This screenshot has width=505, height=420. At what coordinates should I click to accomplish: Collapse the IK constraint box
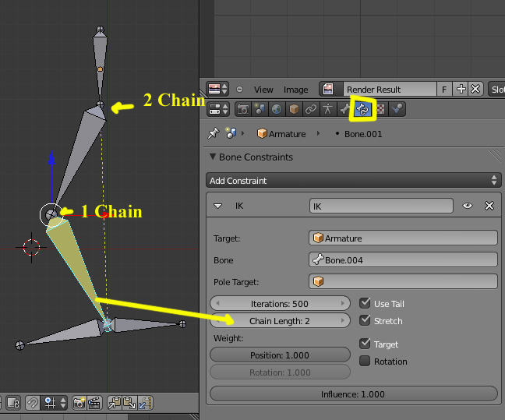click(218, 206)
